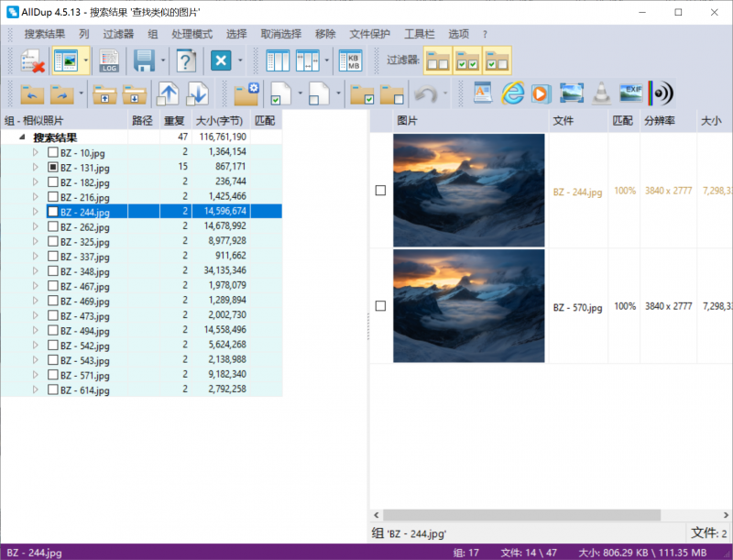733x560 pixels.
Task: Sort by the 大小(字节) column header
Action: 219,121
